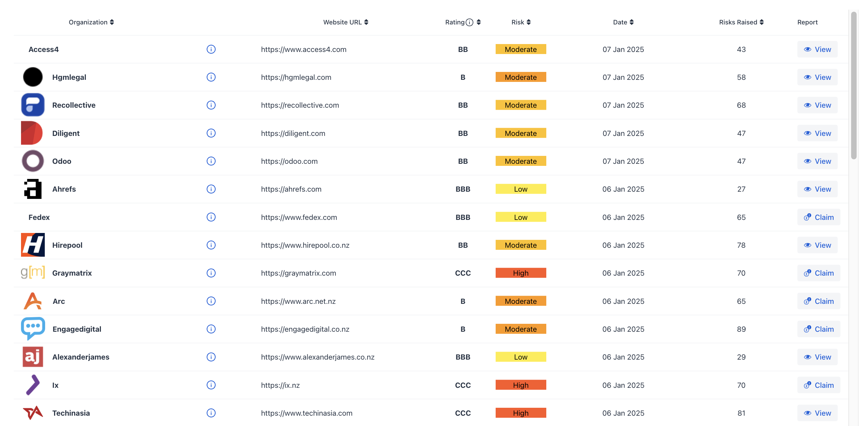The image size is (868, 426).
Task: Sort table by Risks Raised column
Action: pos(741,22)
